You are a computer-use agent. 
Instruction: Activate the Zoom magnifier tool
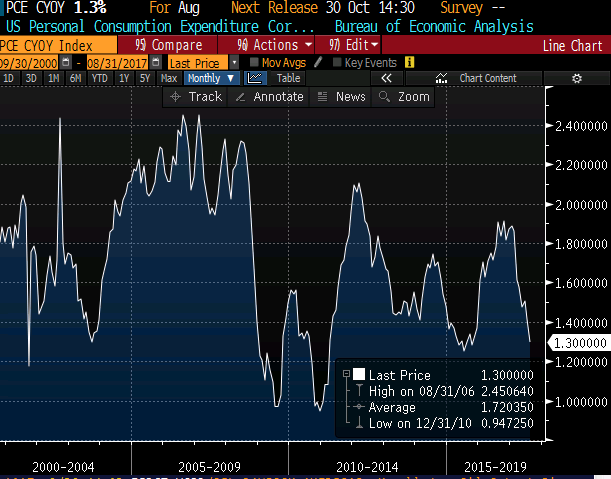(403, 97)
